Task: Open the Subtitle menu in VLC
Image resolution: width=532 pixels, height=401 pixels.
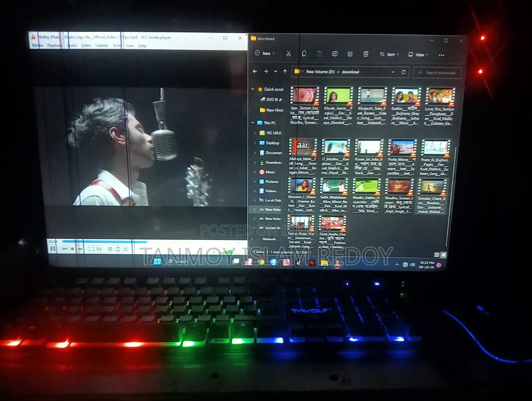Action: point(102,45)
